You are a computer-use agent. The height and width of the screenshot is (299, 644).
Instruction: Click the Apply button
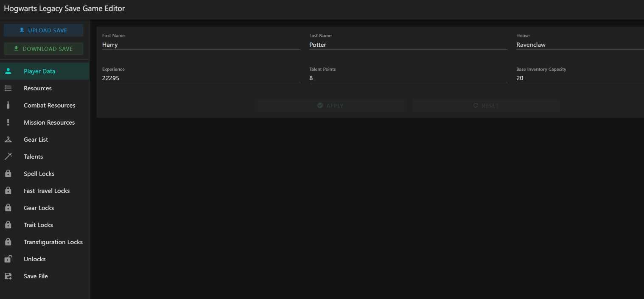(331, 106)
